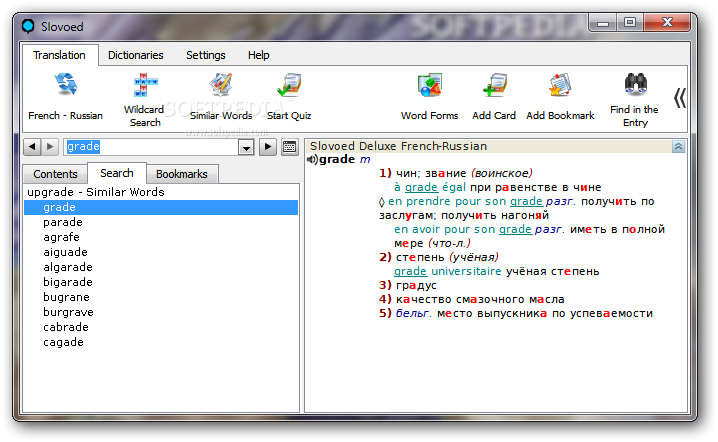Follow 'grade' link in 'à grade égal'
Image resolution: width=718 pixels, height=442 pixels.
coord(421,187)
